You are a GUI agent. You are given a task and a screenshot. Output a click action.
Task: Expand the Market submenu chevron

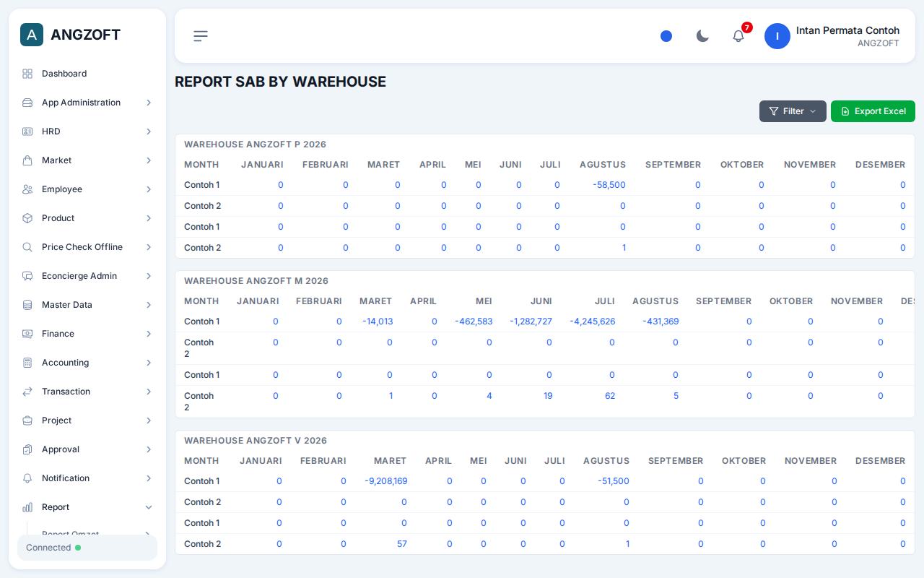(149, 160)
